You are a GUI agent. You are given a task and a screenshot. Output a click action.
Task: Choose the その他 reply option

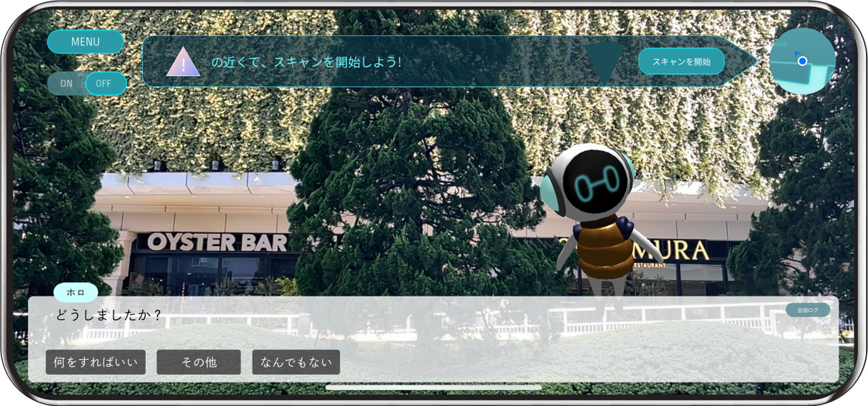tap(199, 362)
